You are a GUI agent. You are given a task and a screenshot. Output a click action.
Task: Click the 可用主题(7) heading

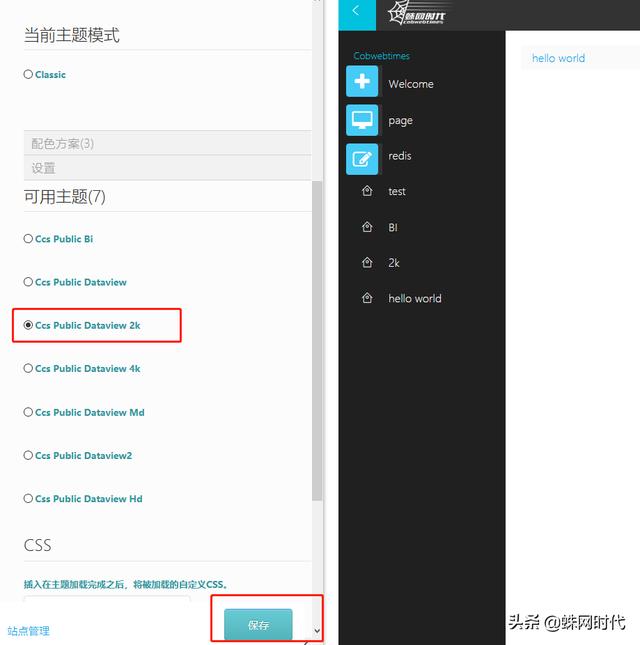coord(65,197)
